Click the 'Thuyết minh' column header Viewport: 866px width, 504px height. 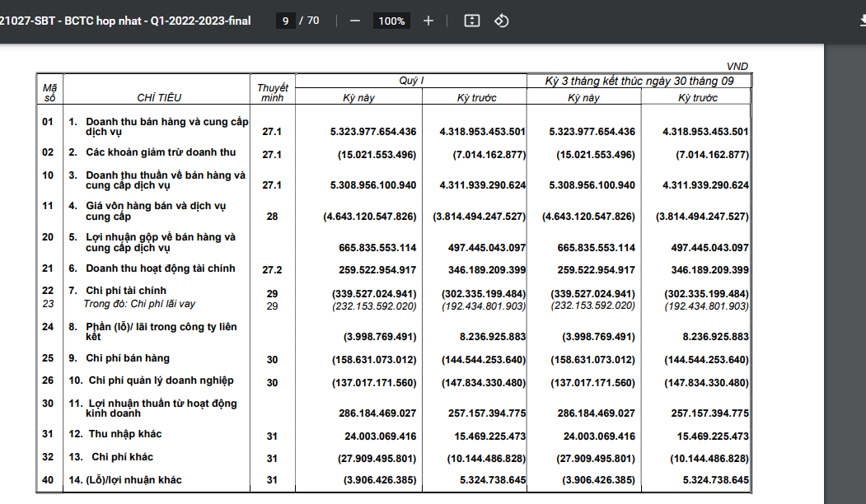tap(272, 92)
